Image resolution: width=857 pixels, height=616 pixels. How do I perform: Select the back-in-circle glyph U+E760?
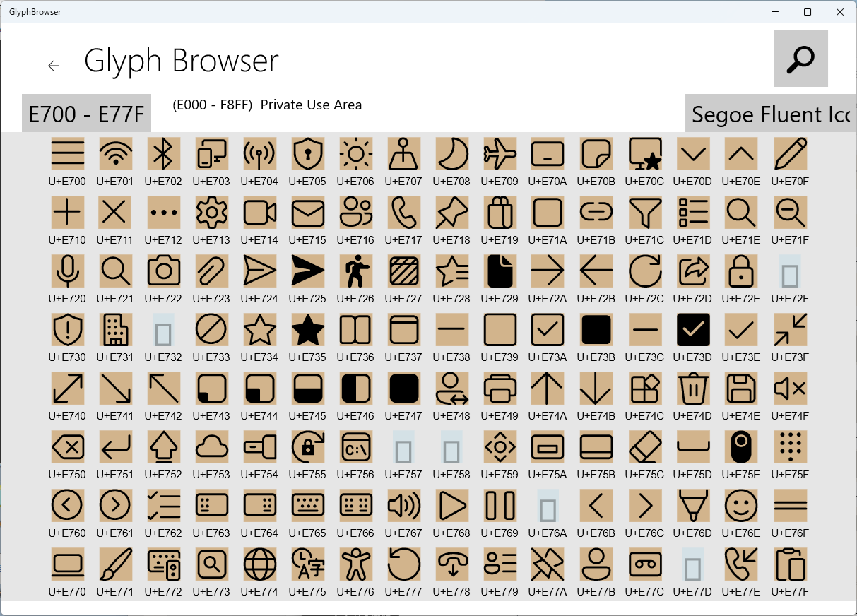(x=68, y=506)
